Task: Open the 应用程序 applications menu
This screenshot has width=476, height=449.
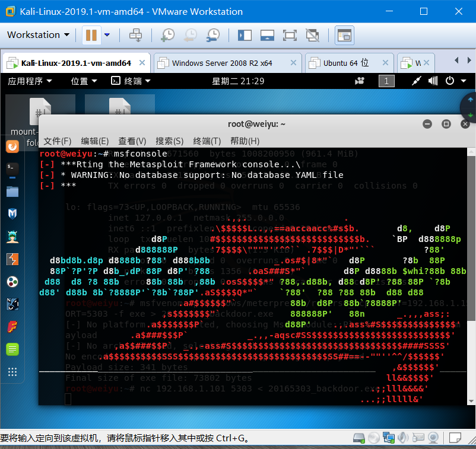Action: tap(30, 81)
